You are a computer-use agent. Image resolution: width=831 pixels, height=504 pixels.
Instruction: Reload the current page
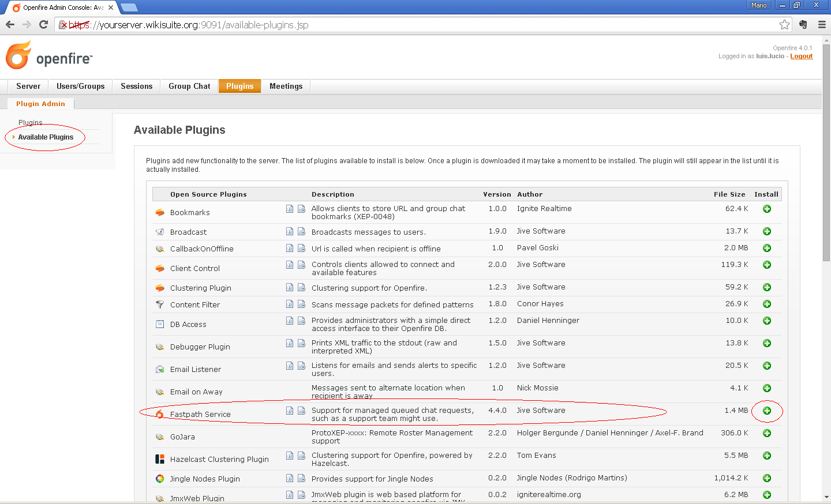point(43,25)
